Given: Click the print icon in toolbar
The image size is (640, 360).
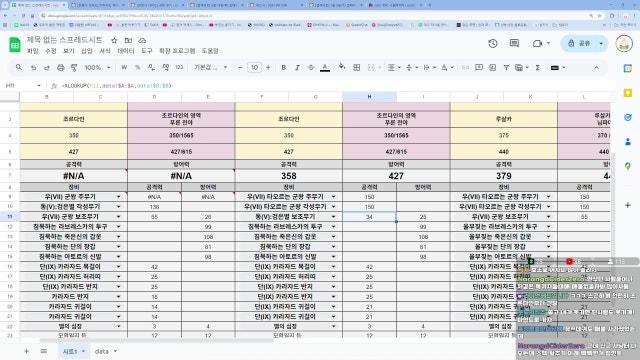Looking at the screenshot, I should (x=60, y=67).
